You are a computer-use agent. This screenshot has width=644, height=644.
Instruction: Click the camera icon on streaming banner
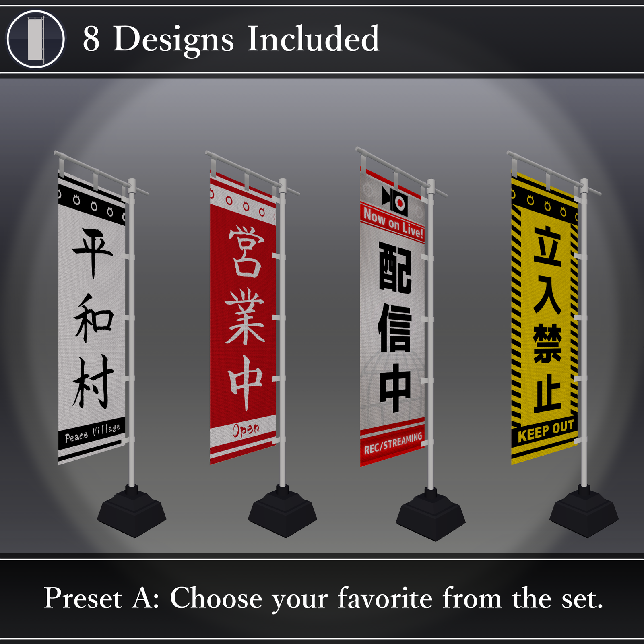click(394, 200)
